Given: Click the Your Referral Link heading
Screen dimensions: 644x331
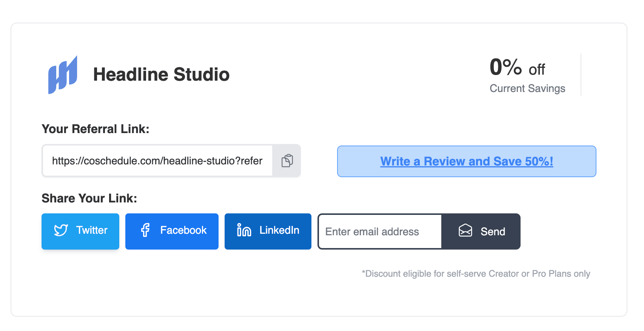Looking at the screenshot, I should 96,129.
